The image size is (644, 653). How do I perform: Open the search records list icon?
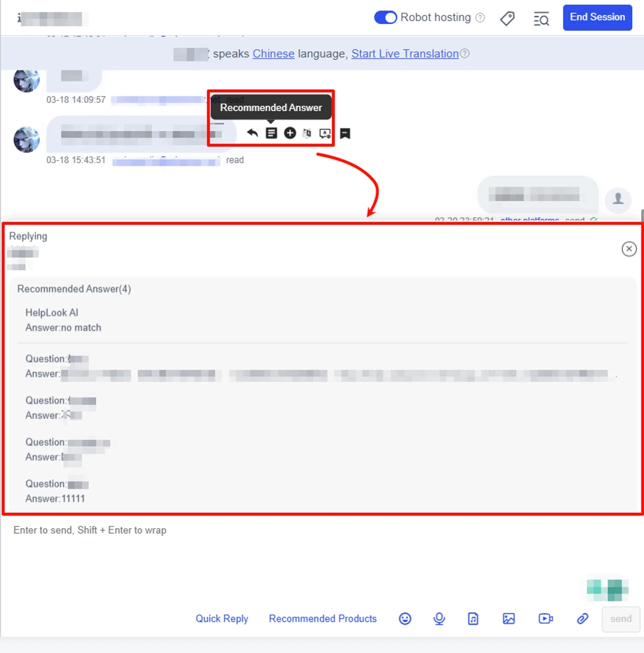(x=541, y=19)
